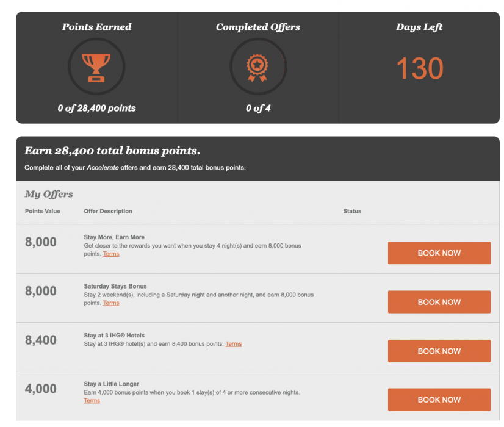Click the Points Earned trophy icon
The image size is (504, 427).
click(96, 65)
